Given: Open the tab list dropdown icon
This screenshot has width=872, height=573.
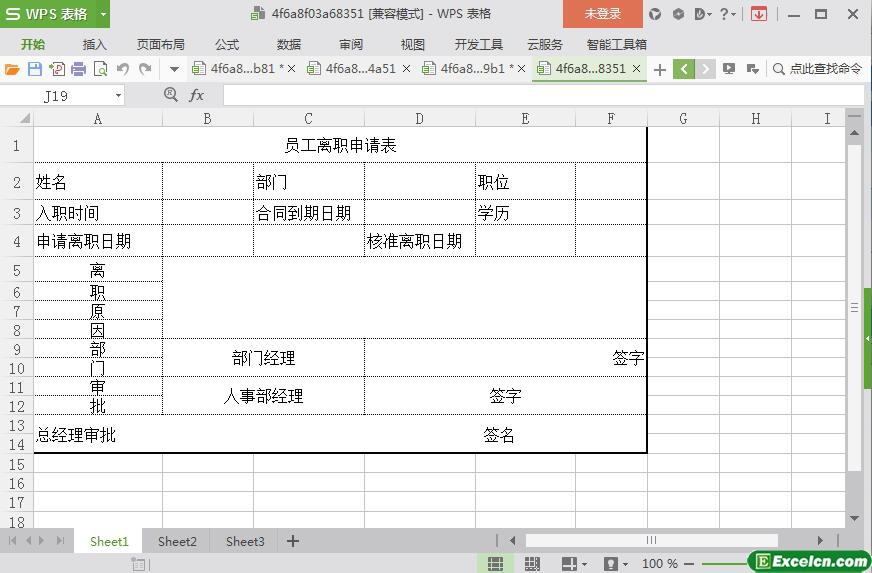Looking at the screenshot, I should tap(753, 69).
